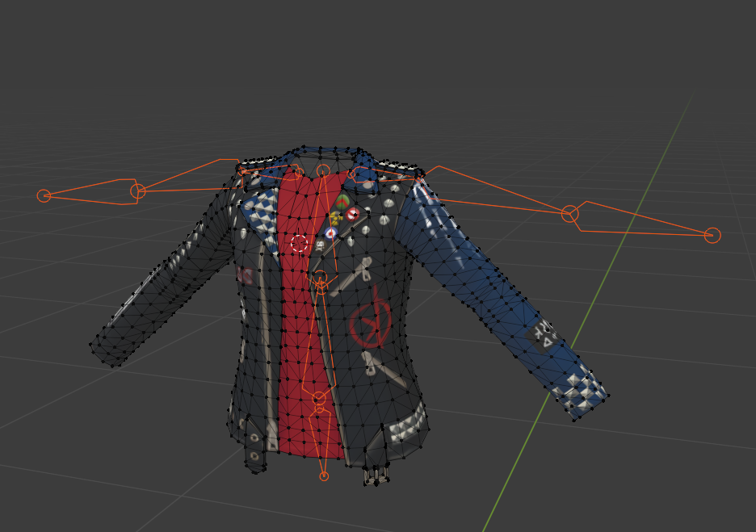Viewport: 756px width, 532px height.
Task: Click the right arm elbow bone joint
Action: pyautogui.click(x=570, y=214)
